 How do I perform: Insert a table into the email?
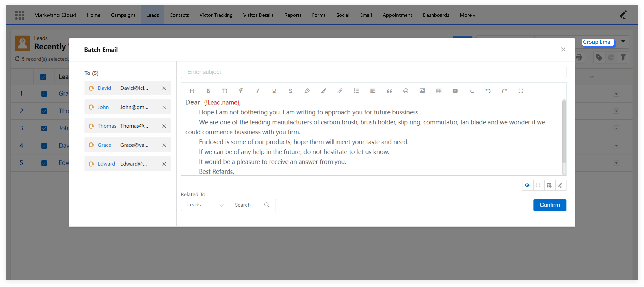point(438,91)
